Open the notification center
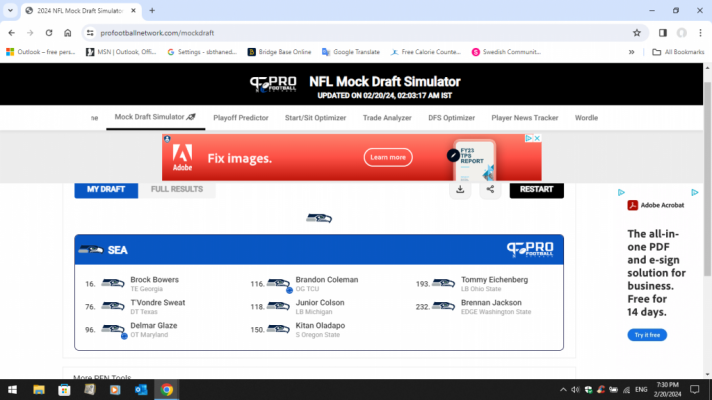The width and height of the screenshot is (712, 400). point(694,390)
